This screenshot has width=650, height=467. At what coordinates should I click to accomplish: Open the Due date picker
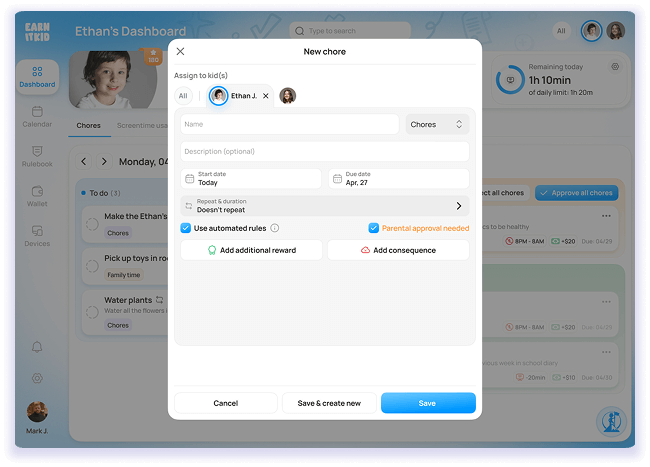click(398, 179)
